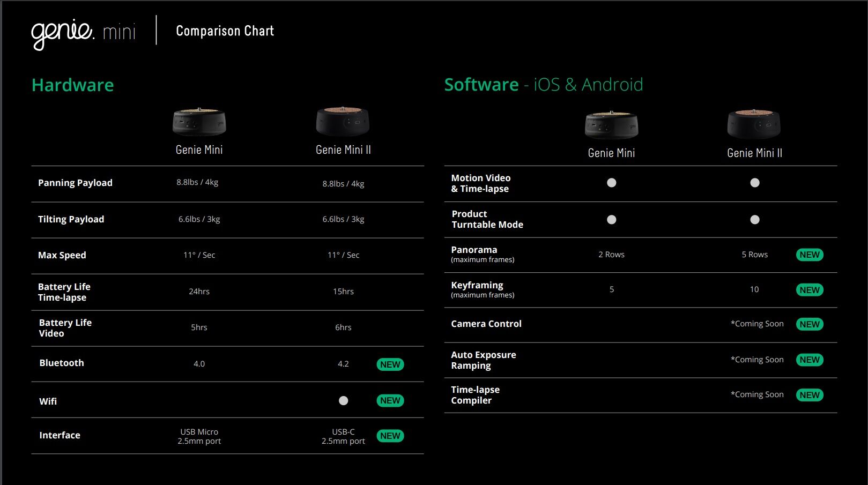This screenshot has width=868, height=485.
Task: Click Genie Mini II Tilting Payload 6.6lbs / 3kg
Action: click(x=343, y=219)
